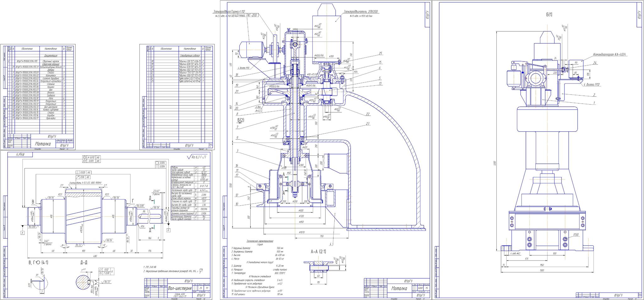Click the 'Документация' section header
Viewport: 644px width, 300px height.
click(x=51, y=56)
